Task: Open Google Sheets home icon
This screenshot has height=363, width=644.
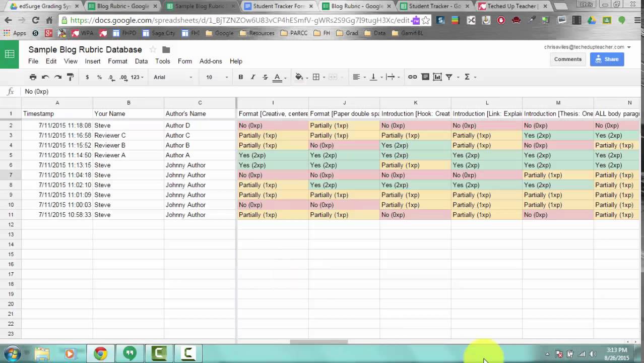Action: [x=10, y=54]
